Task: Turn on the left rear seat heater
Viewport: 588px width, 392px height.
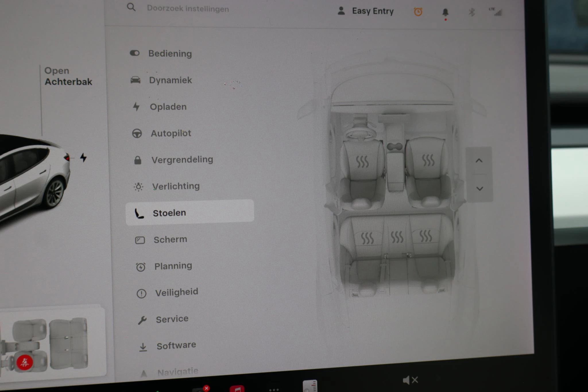Action: click(367, 238)
